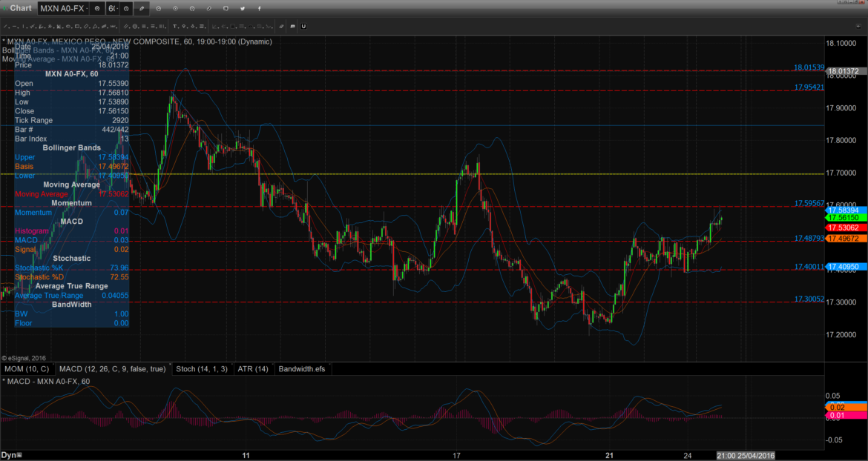Image resolution: width=868 pixels, height=461 pixels.
Task: Click the 18.01539 line label
Action: 809,67
